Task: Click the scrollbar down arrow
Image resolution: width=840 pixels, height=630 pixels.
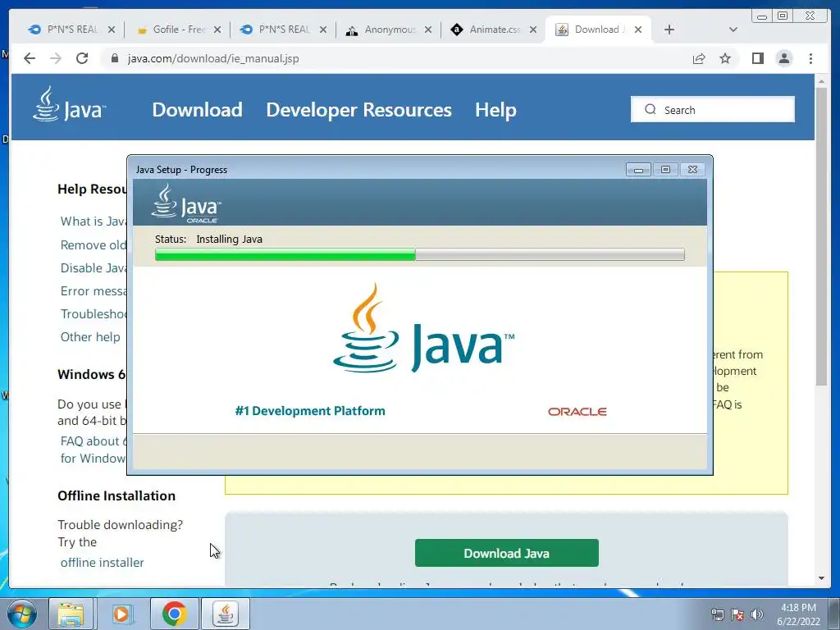Action: click(821, 578)
